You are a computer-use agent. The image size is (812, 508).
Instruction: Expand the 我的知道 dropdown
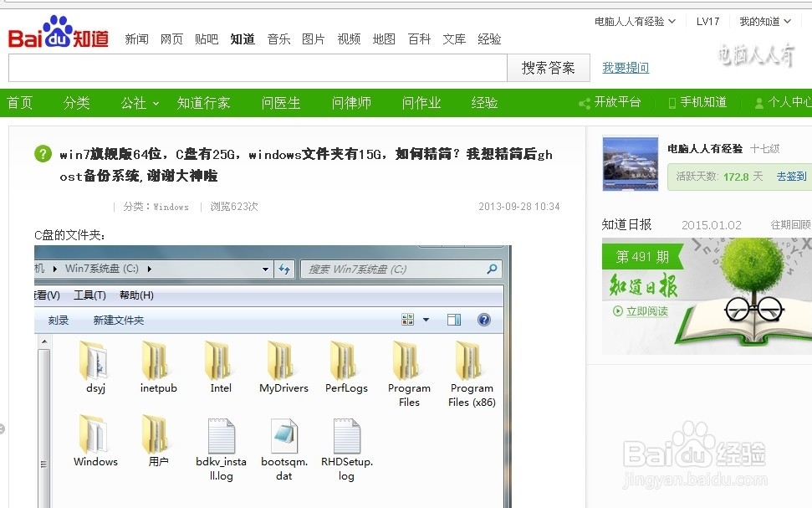coord(763,21)
